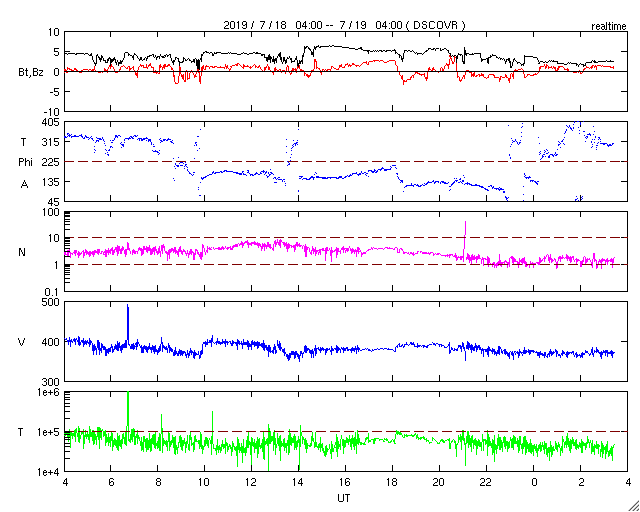Click the "0.1" tick on N axis
Viewport: 640px width, 512px height.
[53, 292]
